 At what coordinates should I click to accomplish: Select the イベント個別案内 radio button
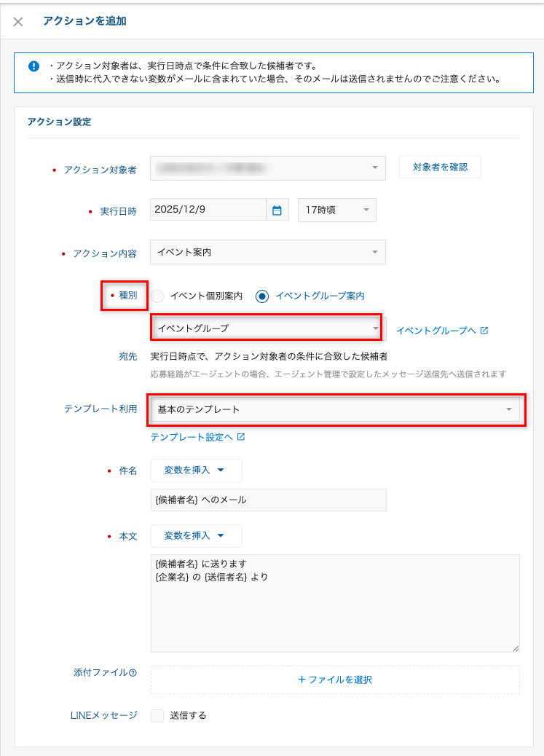[x=158, y=296]
